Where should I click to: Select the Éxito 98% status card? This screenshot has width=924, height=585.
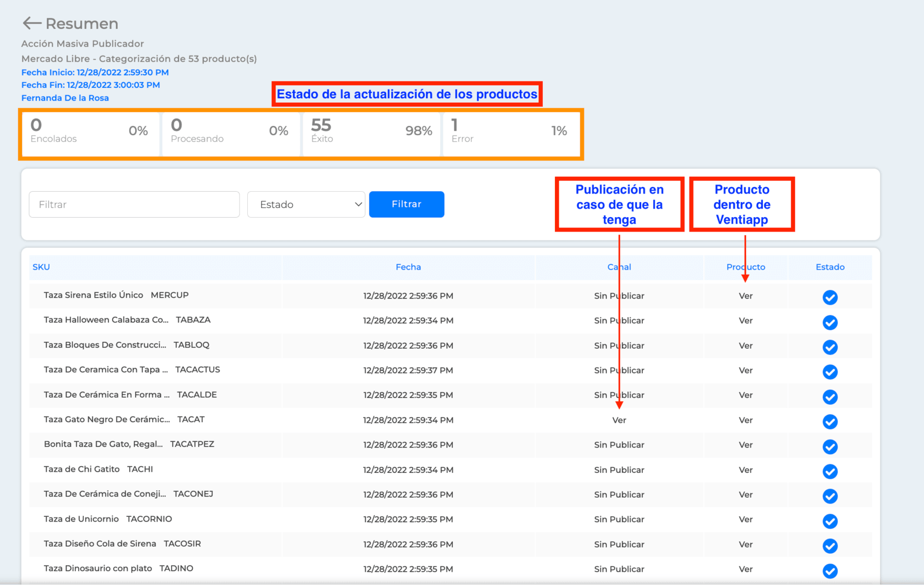[x=371, y=134]
